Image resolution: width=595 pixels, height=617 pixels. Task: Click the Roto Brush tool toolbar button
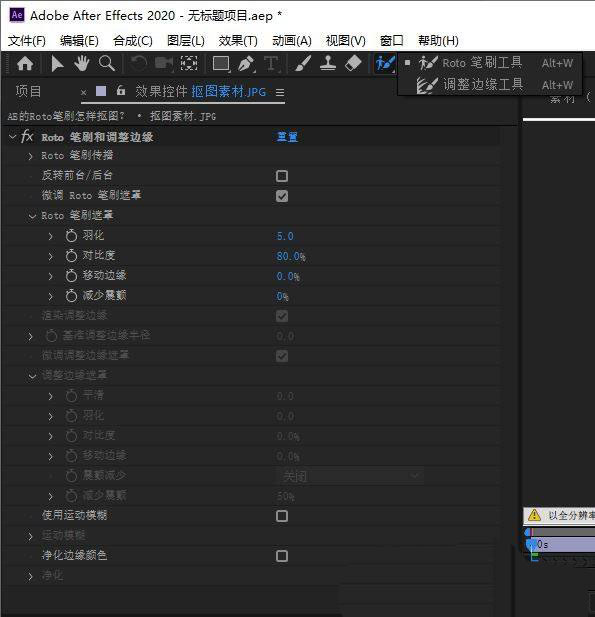[385, 63]
